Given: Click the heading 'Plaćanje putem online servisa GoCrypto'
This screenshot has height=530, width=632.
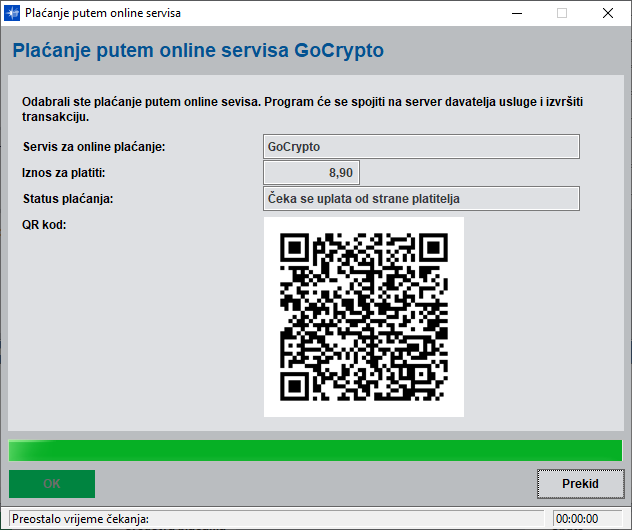Looking at the screenshot, I should [198, 50].
